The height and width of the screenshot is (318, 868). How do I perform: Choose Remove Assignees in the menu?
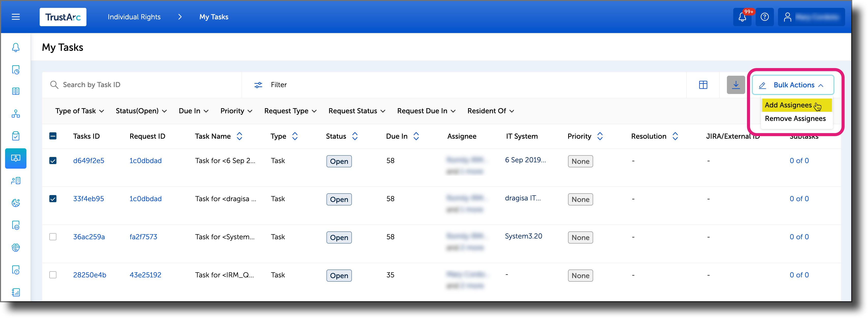click(795, 118)
